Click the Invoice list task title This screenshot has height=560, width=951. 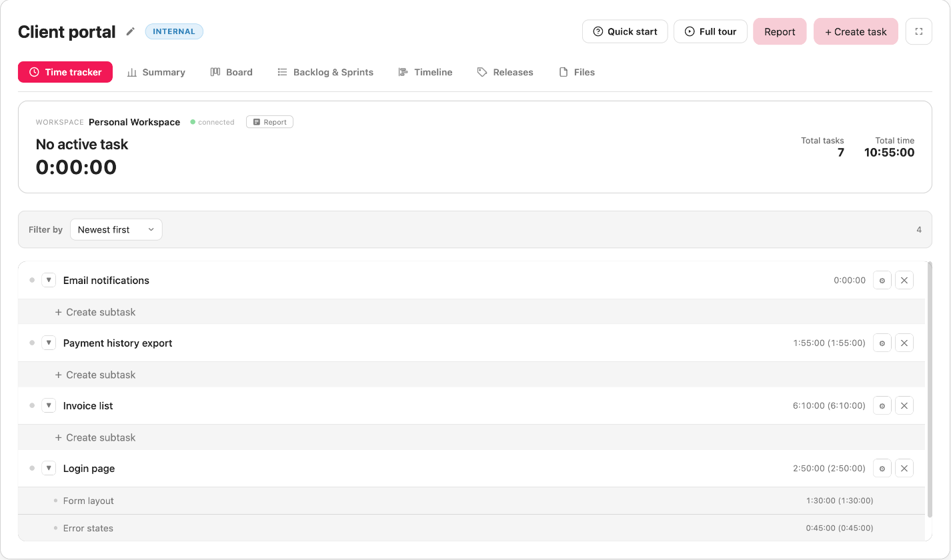coord(88,405)
